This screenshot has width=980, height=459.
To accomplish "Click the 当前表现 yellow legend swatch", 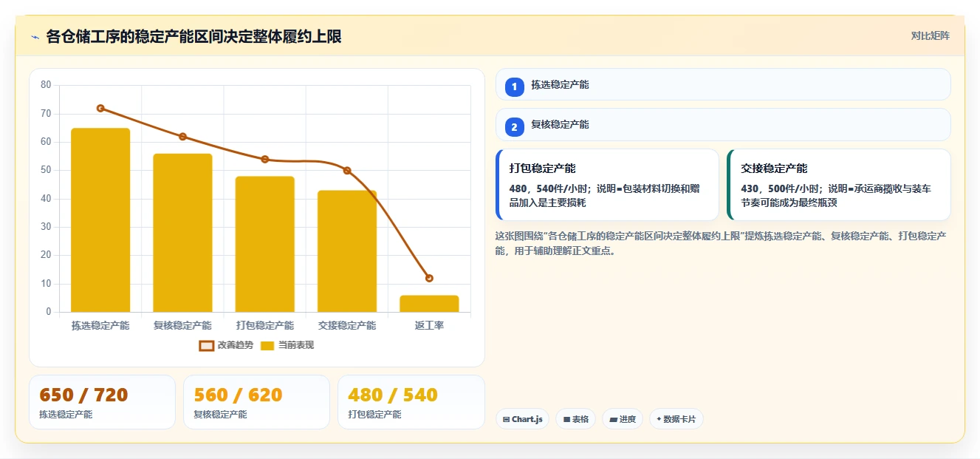I will point(268,345).
